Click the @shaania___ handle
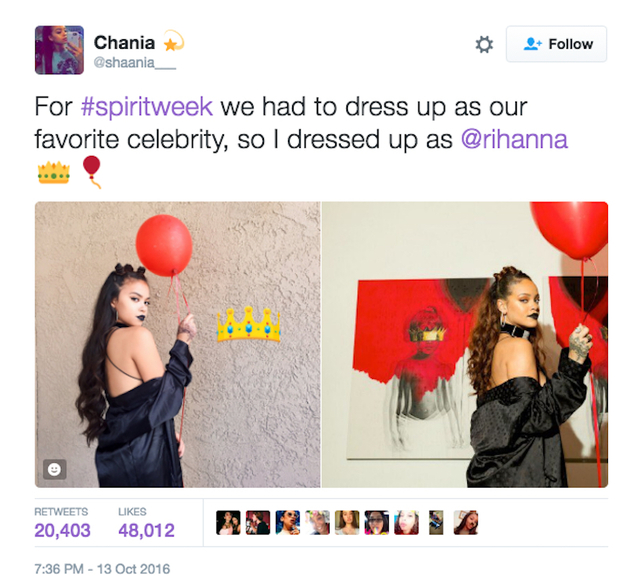This screenshot has width=640, height=586. pyautogui.click(x=135, y=62)
